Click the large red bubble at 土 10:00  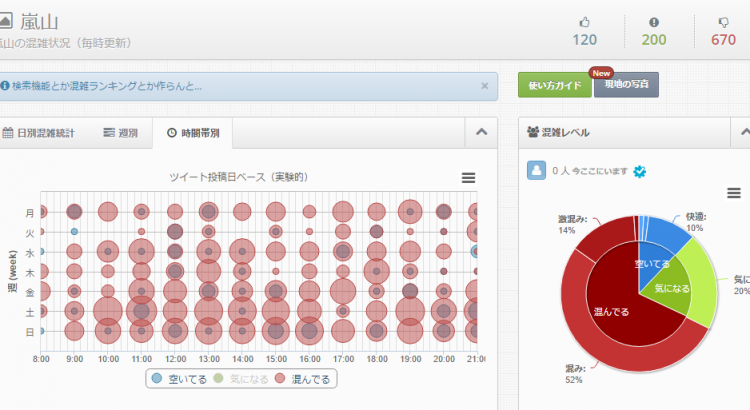click(x=108, y=311)
